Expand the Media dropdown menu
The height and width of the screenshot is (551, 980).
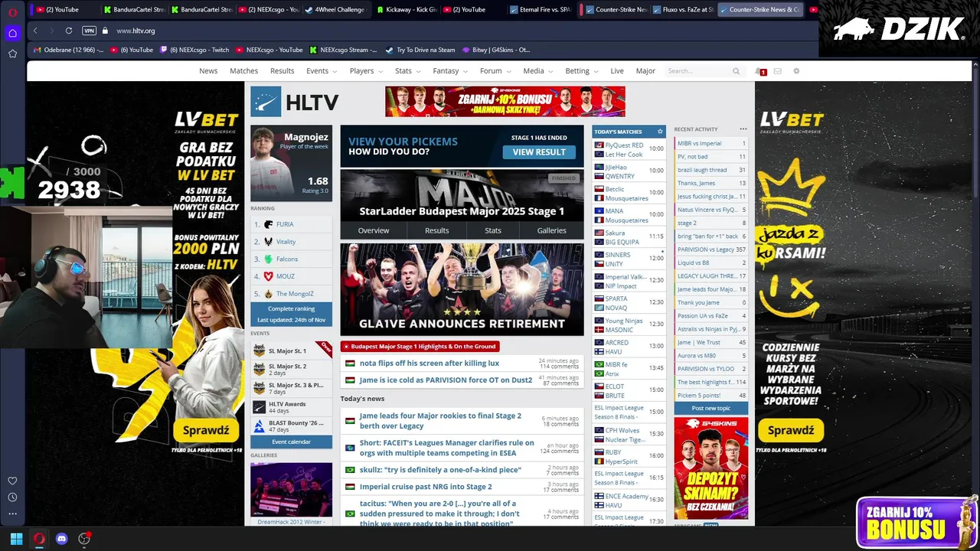pyautogui.click(x=537, y=71)
